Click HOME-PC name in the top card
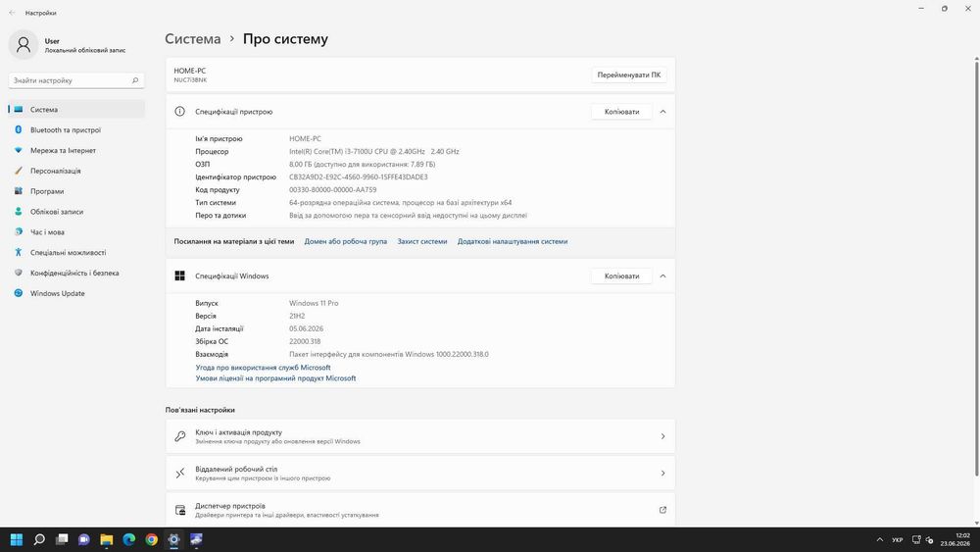980x552 pixels. (189, 71)
